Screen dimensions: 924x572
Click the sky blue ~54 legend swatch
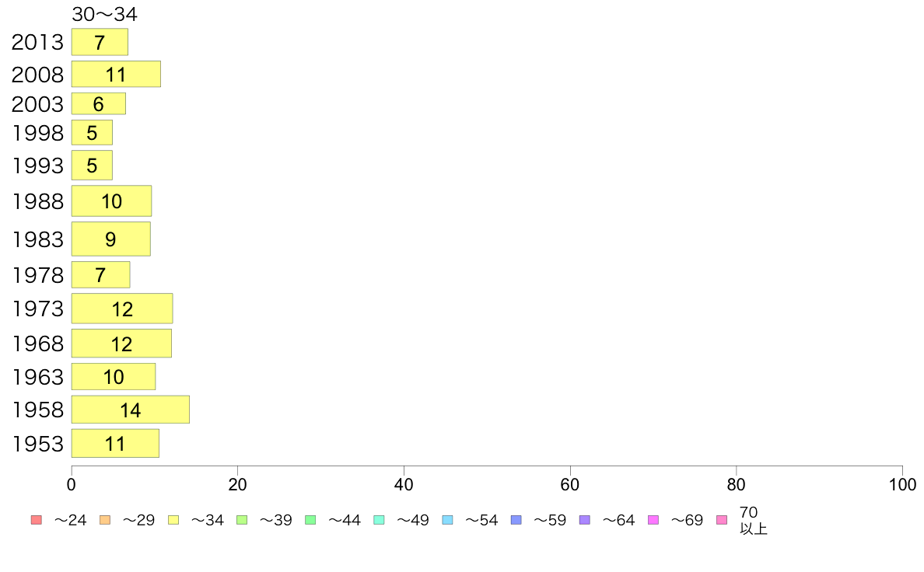pyautogui.click(x=447, y=520)
